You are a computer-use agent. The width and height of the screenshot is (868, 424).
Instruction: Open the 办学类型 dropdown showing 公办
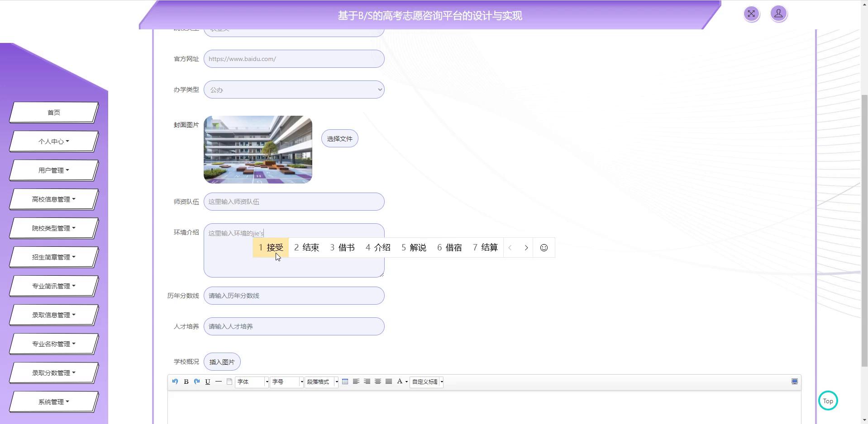tap(294, 90)
